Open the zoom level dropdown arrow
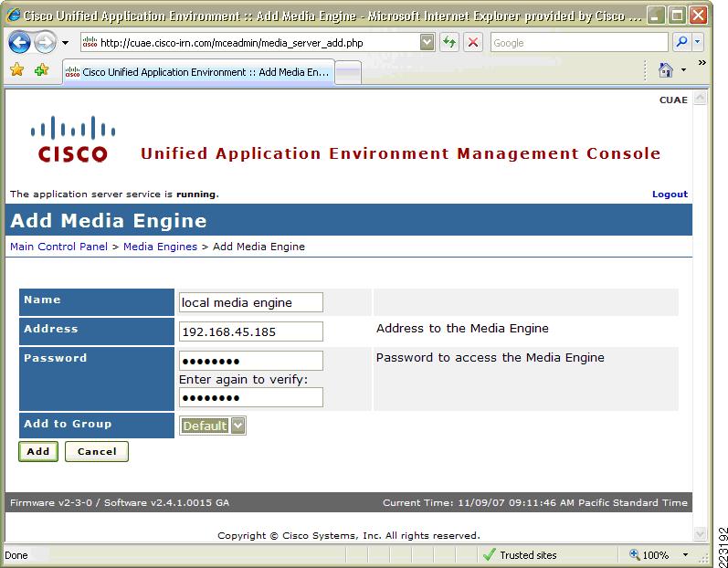Viewport: 728px width, 568px height. coord(685,555)
